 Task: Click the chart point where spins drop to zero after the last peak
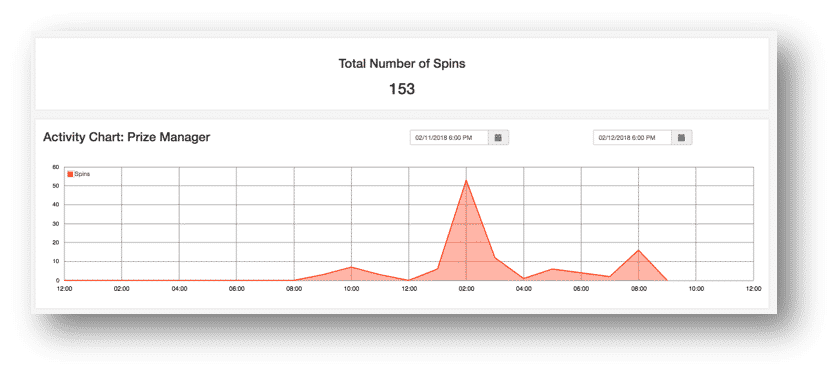pos(667,280)
